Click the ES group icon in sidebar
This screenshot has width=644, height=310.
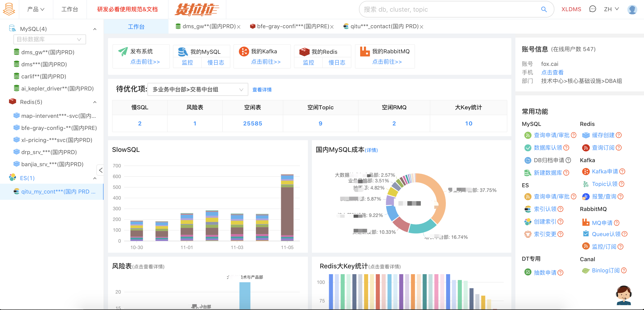click(13, 177)
